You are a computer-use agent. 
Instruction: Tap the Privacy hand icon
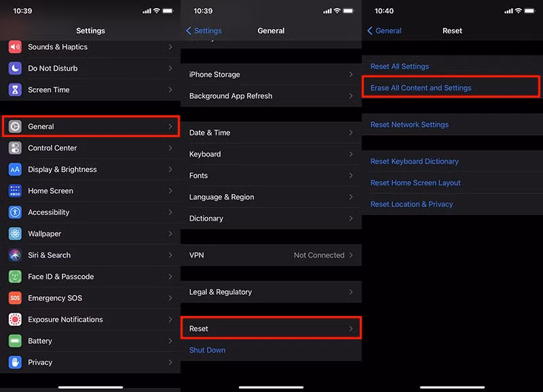coord(15,363)
